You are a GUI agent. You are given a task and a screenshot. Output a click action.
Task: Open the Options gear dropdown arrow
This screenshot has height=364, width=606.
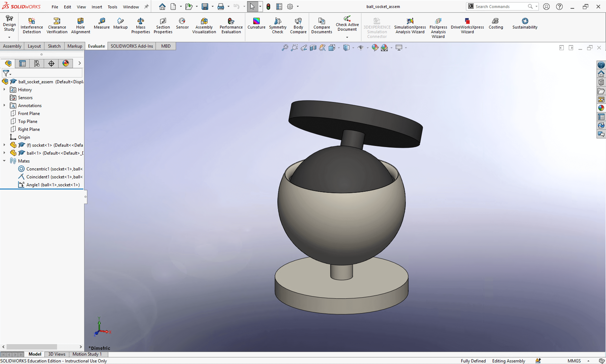[297, 7]
